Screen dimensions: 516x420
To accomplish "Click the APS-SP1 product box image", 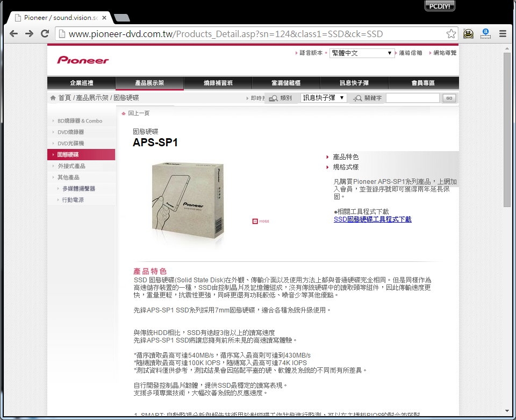I will tap(188, 201).
